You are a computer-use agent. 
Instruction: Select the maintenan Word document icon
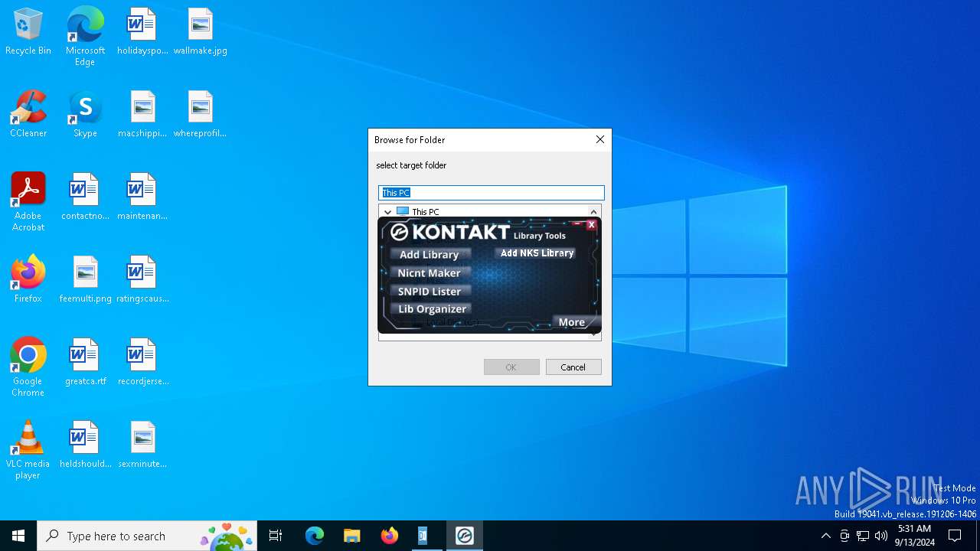[x=142, y=197]
